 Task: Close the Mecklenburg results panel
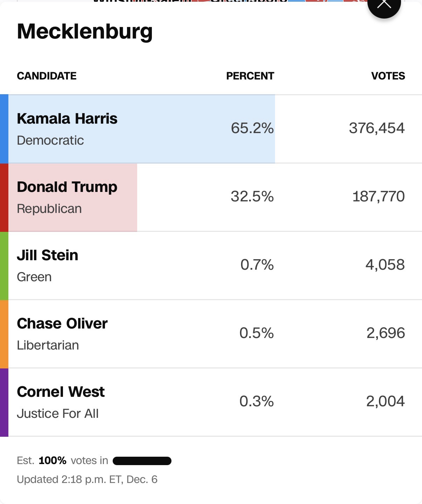384,4
